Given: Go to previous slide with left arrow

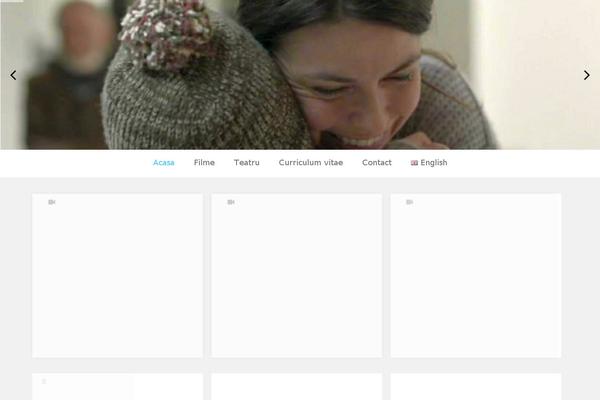Looking at the screenshot, I should pyautogui.click(x=13, y=75).
